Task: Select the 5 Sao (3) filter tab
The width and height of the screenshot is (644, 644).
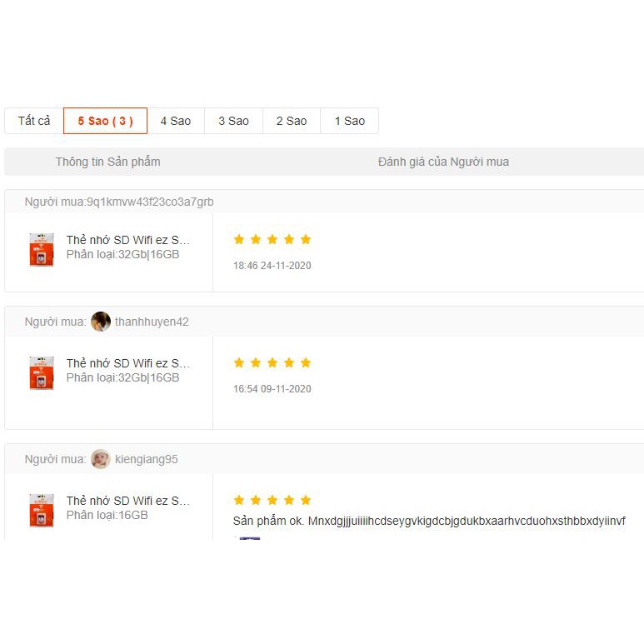Action: click(105, 121)
